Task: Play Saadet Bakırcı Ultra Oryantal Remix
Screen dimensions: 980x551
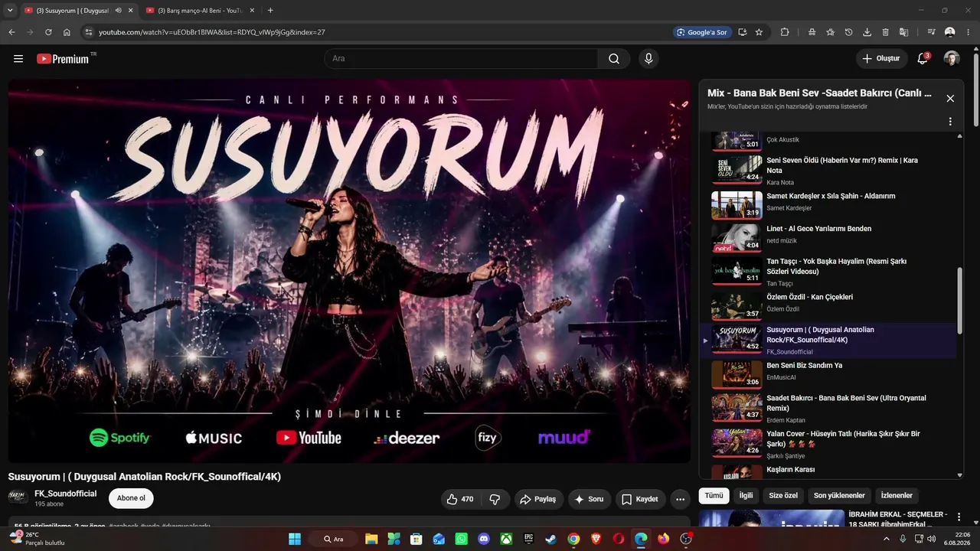Action: 827,408
